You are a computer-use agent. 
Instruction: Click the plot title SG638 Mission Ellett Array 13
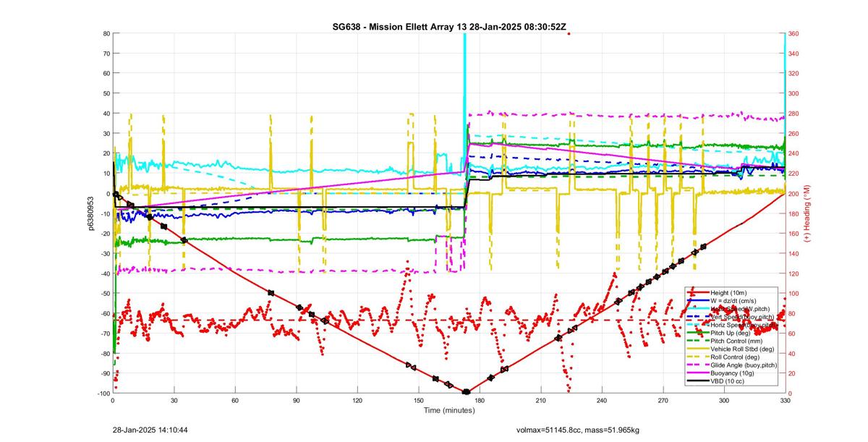coord(449,27)
